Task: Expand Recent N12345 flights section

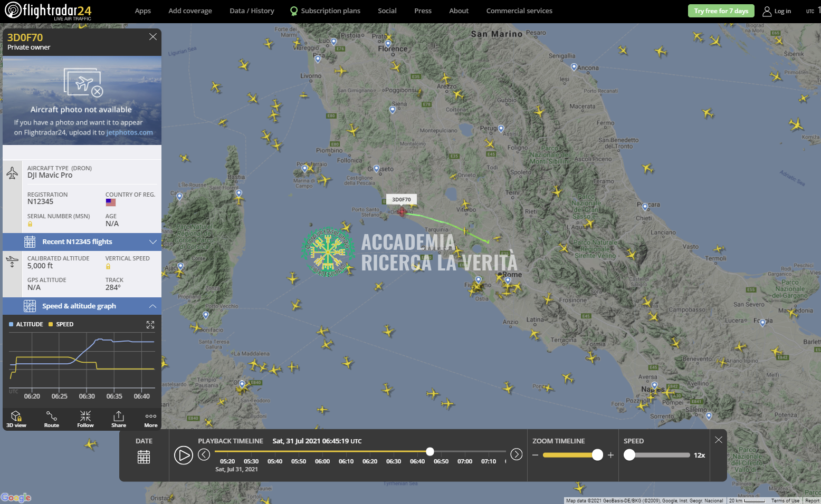Action: coord(82,242)
